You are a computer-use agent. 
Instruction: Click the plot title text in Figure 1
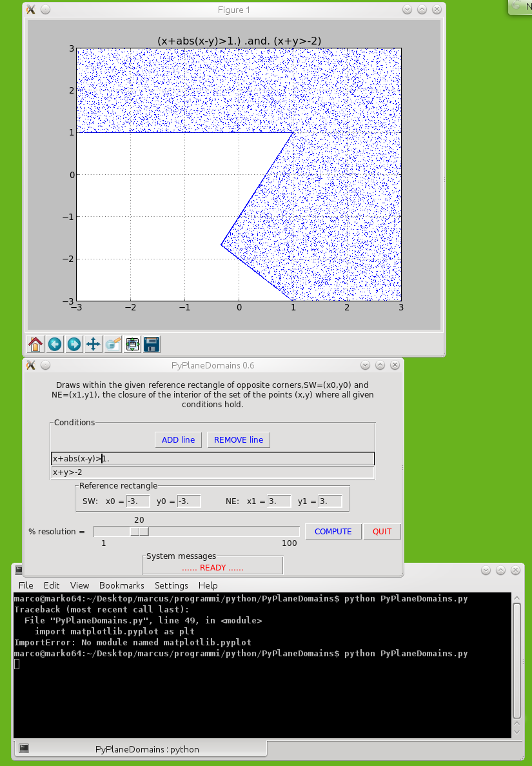(239, 41)
